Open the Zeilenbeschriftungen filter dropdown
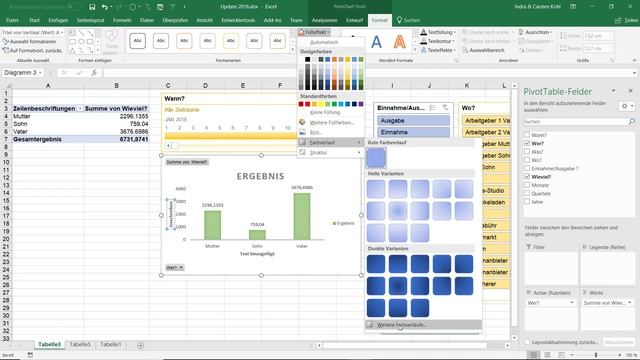The width and height of the screenshot is (640, 360). [x=80, y=109]
